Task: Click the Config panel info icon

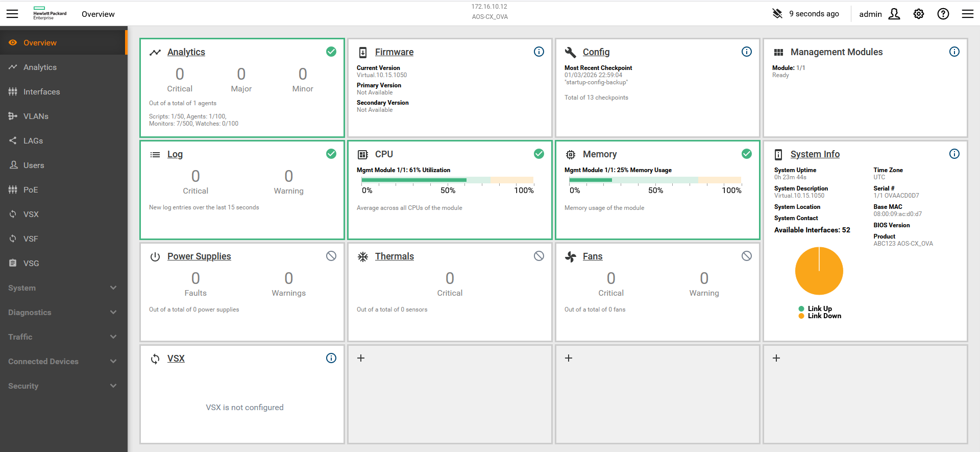Action: tap(746, 52)
